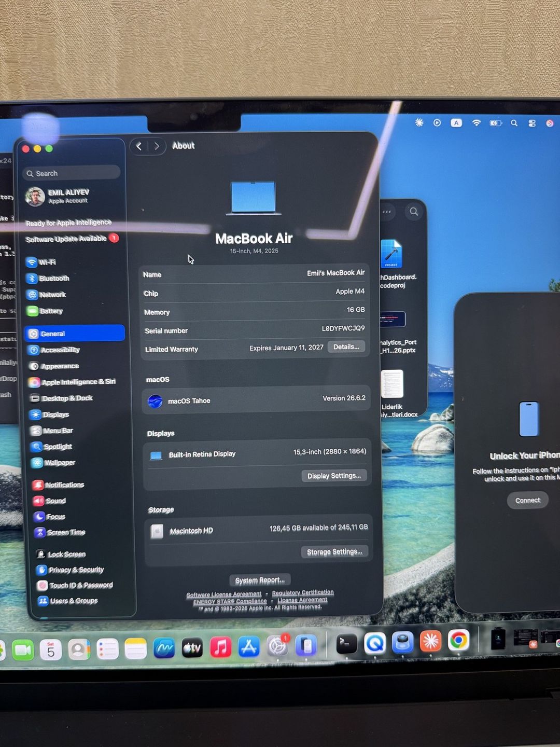
Task: Click Spotlight magnifier in menu bar
Action: click(x=514, y=123)
